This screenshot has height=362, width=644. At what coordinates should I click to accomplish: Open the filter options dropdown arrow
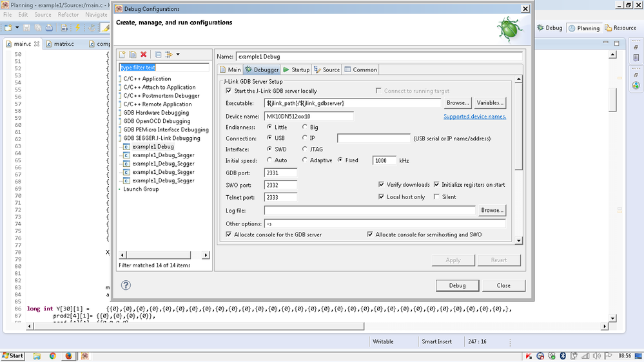(x=178, y=55)
